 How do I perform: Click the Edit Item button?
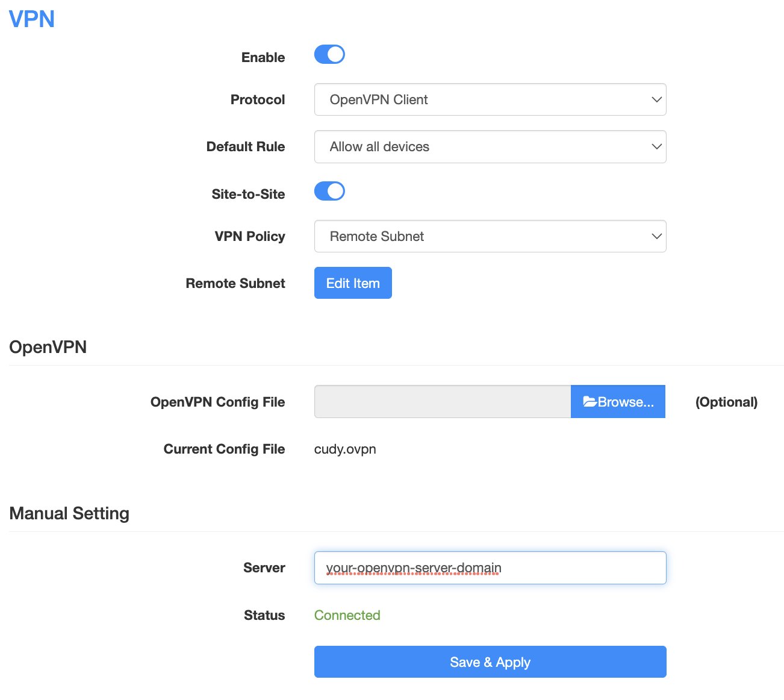353,283
